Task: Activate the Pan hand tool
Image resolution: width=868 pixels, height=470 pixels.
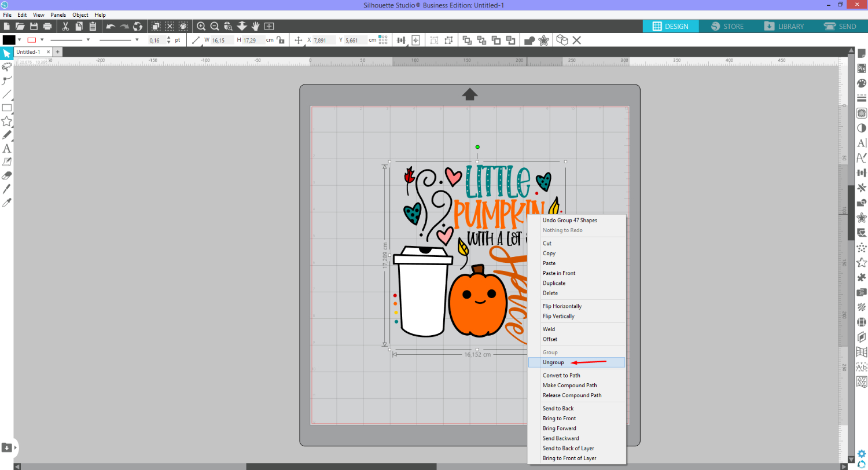Action: (255, 27)
